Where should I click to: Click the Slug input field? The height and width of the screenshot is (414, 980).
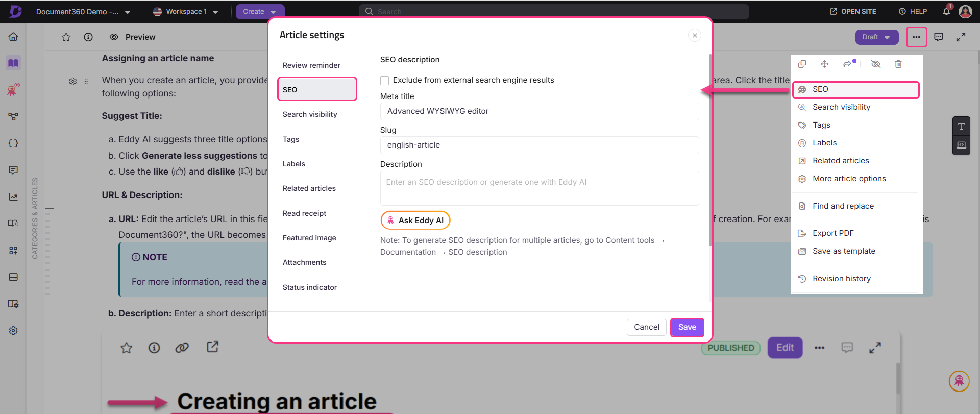pyautogui.click(x=540, y=145)
